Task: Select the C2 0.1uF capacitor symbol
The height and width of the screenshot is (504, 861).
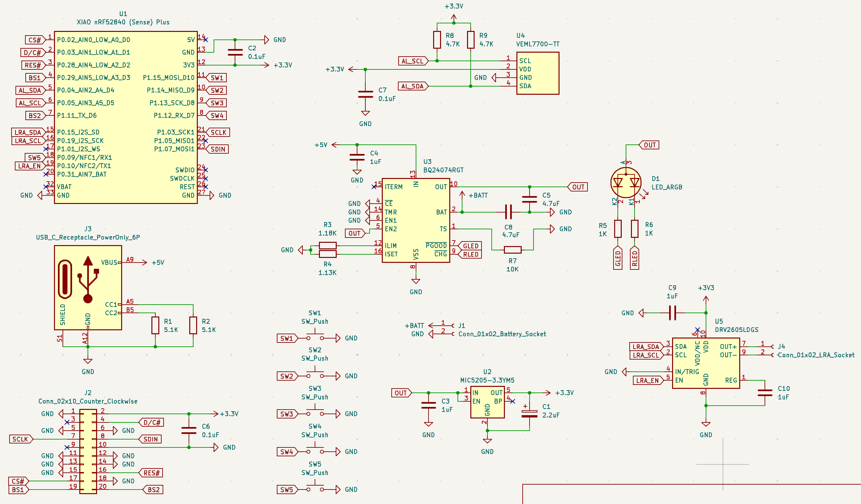Action: point(235,52)
